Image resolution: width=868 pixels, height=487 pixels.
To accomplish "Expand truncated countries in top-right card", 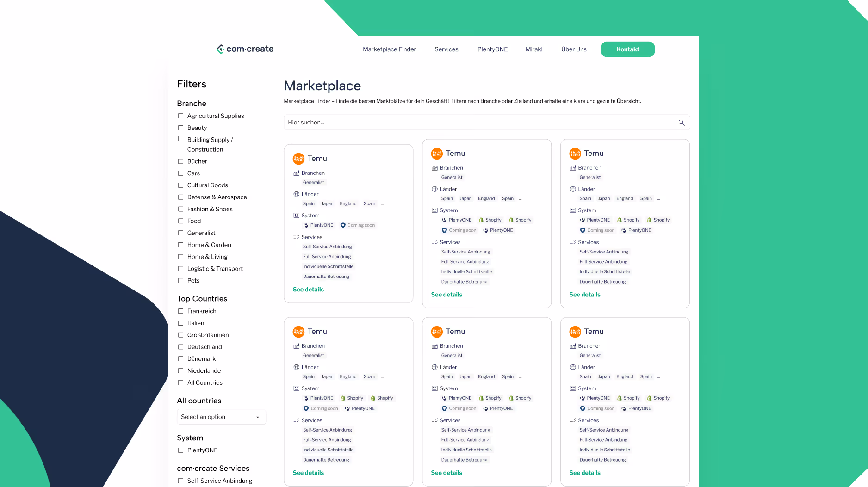I will 658,199.
